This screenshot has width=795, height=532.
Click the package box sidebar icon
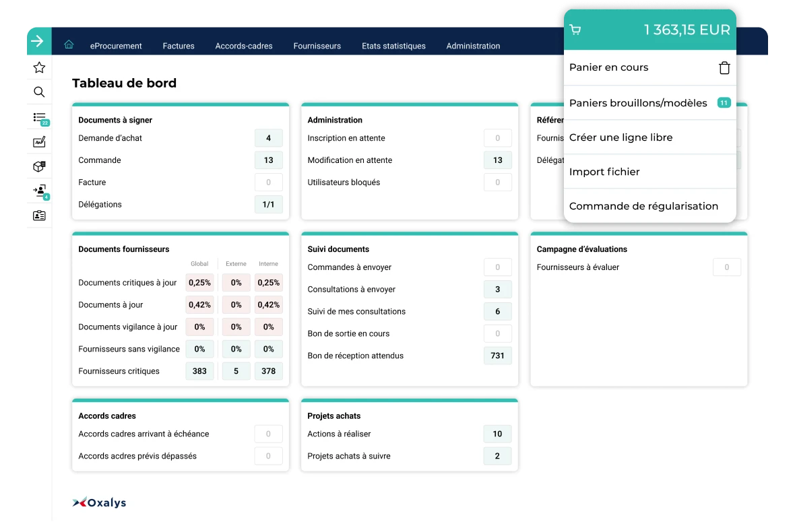(x=39, y=166)
